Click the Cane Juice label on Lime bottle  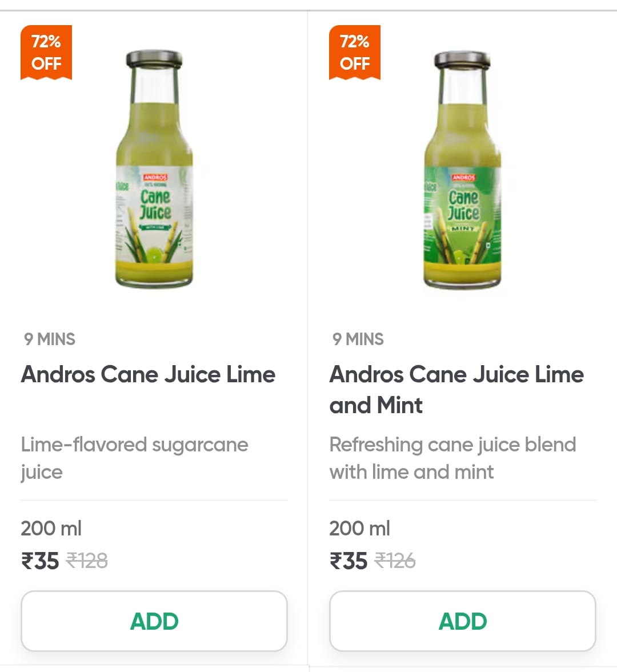(155, 205)
